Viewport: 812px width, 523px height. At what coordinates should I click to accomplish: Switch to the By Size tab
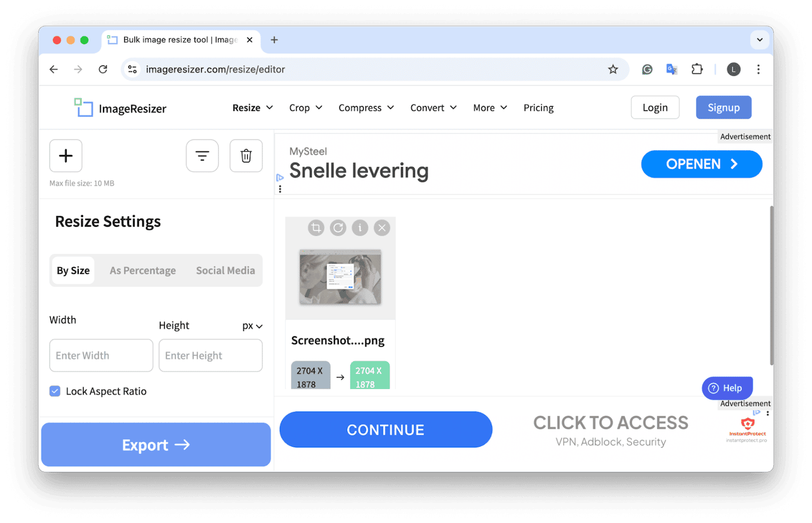point(73,270)
